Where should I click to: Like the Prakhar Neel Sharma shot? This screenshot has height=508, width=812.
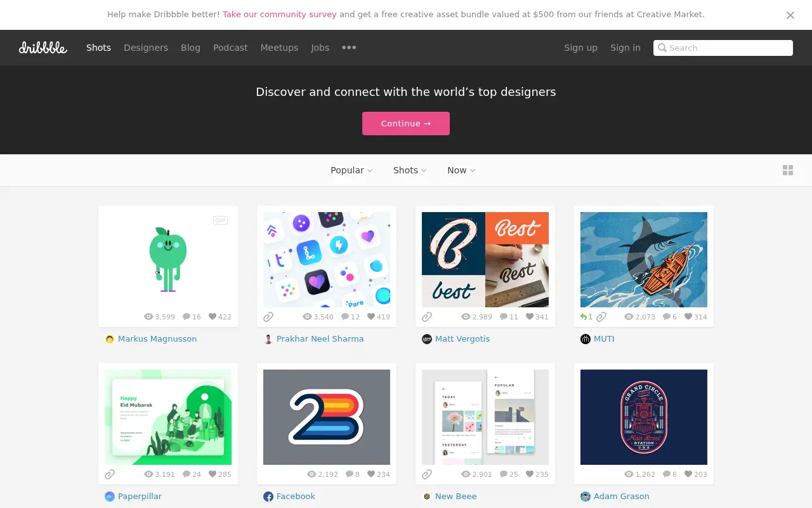click(x=371, y=317)
